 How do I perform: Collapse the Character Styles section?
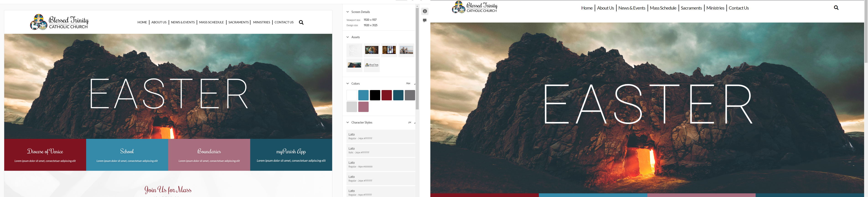click(348, 123)
